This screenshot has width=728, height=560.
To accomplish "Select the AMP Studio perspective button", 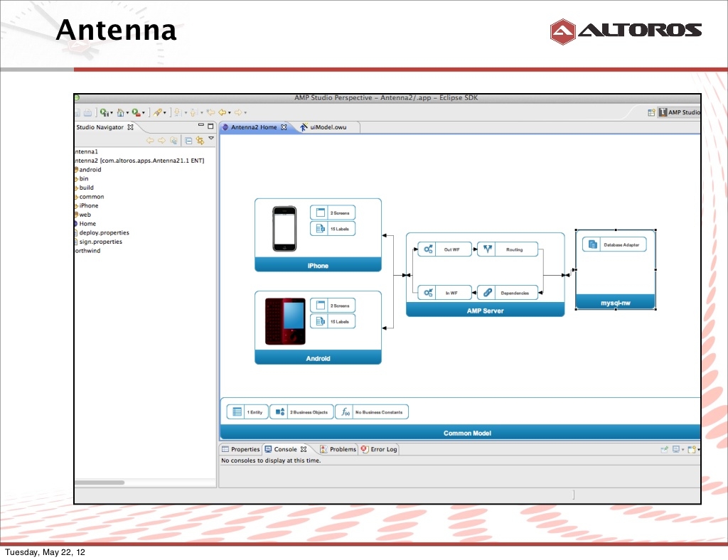I will tap(679, 112).
